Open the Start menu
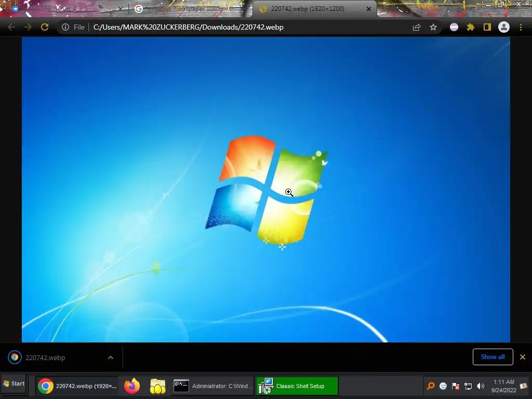Image resolution: width=532 pixels, height=399 pixels. 14,384
